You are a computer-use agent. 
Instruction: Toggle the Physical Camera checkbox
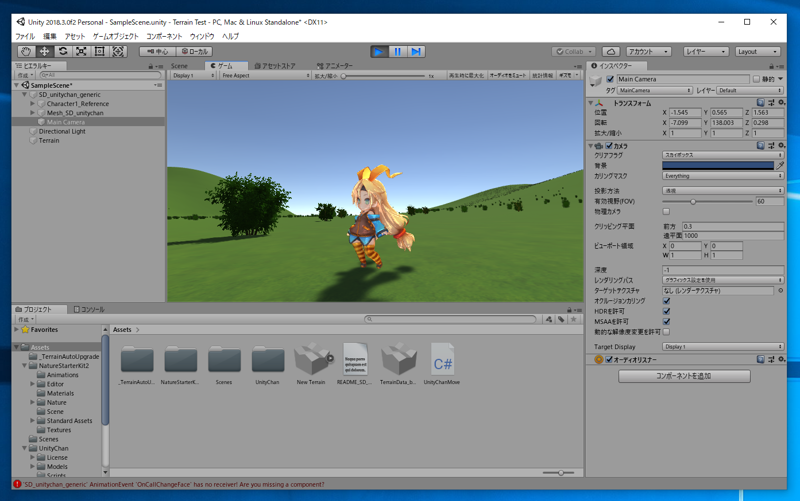[x=666, y=211]
